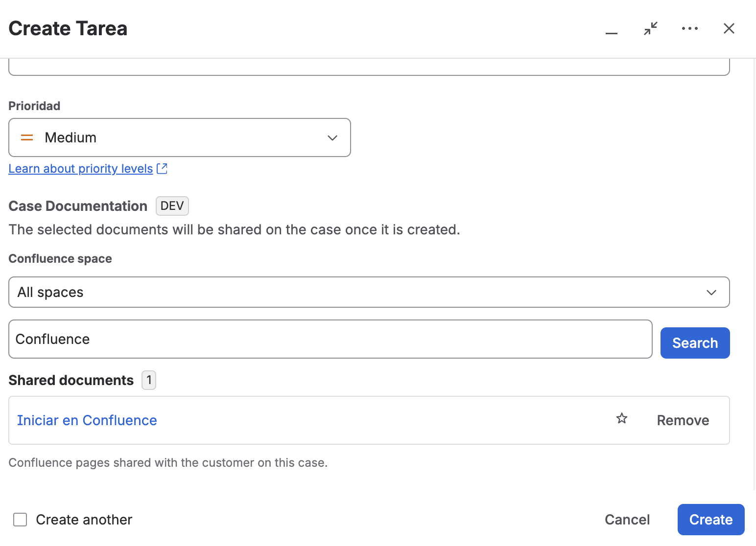
Task: Star the Iniciar en Confluence document
Action: (x=622, y=419)
